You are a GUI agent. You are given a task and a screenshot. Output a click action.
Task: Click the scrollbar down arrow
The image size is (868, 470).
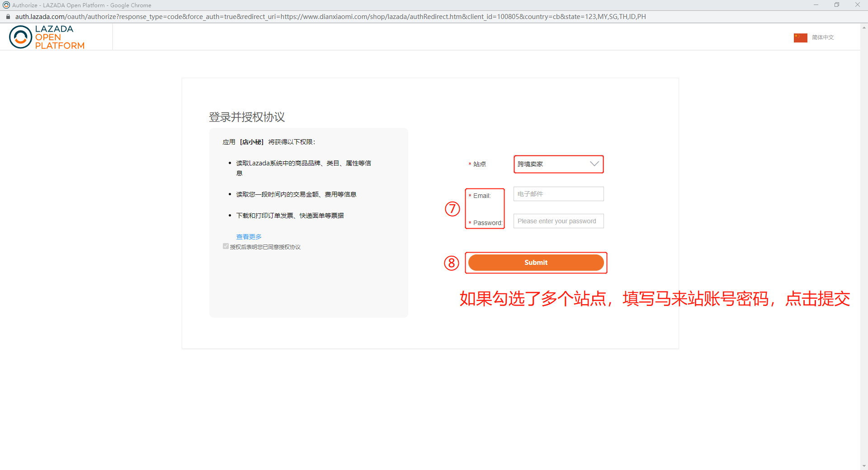click(x=864, y=466)
